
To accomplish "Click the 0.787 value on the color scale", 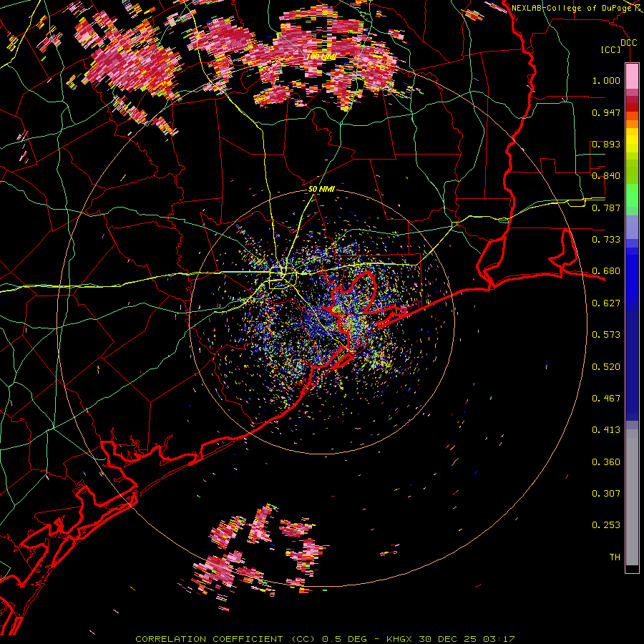I will coord(606,208).
